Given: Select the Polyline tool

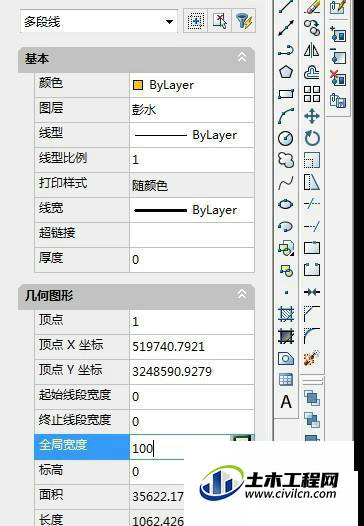Looking at the screenshot, I should [285, 50].
